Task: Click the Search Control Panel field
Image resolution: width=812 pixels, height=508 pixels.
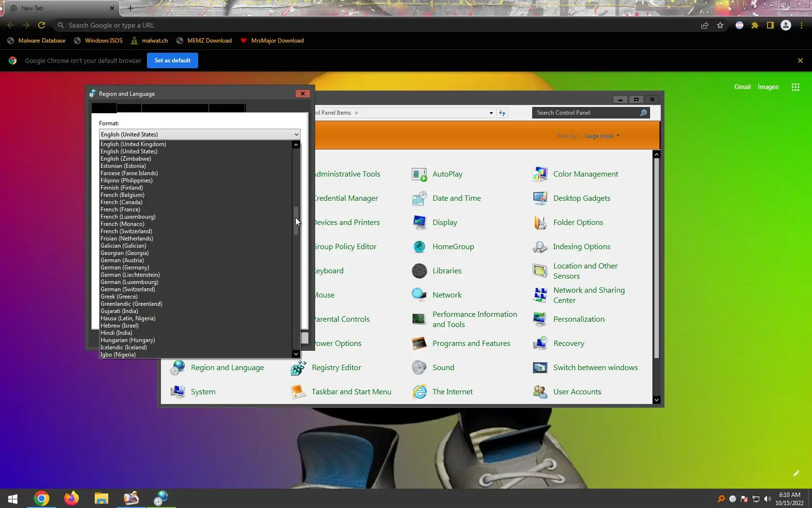Action: tap(591, 113)
